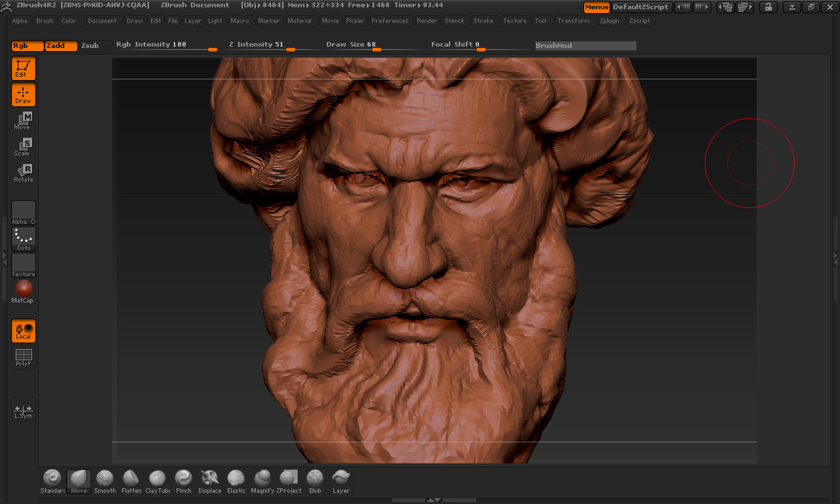Pick the Flatten brush
The height and width of the screenshot is (504, 840).
click(131, 481)
